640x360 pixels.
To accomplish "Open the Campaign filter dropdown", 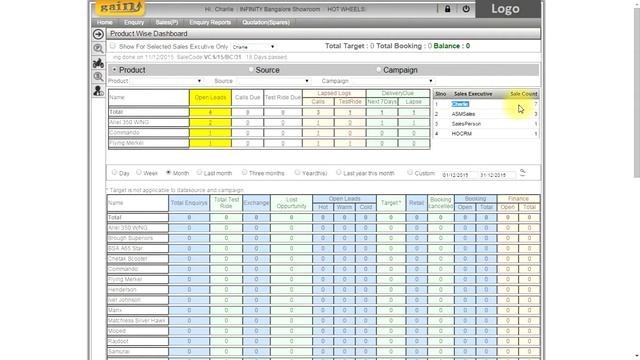I will coord(392,81).
